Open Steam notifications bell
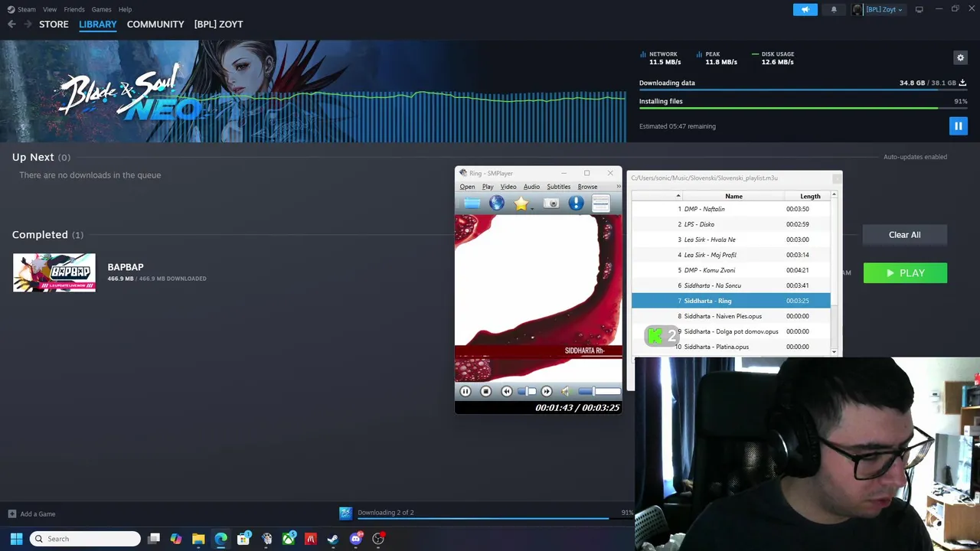Viewport: 980px width, 551px height. point(834,9)
